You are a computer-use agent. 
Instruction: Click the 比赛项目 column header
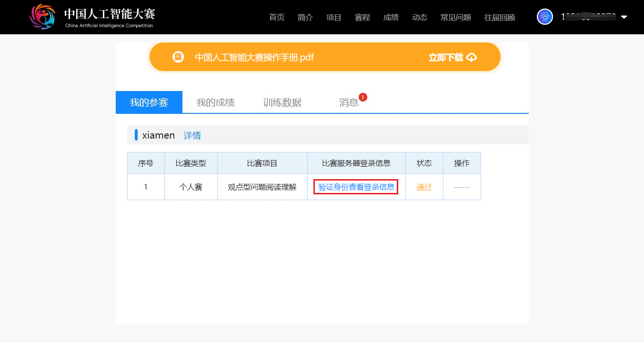coord(262,163)
